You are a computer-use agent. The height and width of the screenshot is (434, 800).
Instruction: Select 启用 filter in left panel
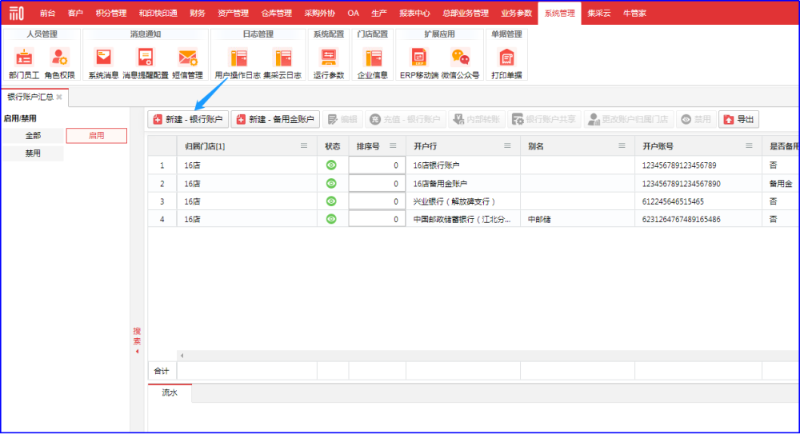[x=96, y=136]
